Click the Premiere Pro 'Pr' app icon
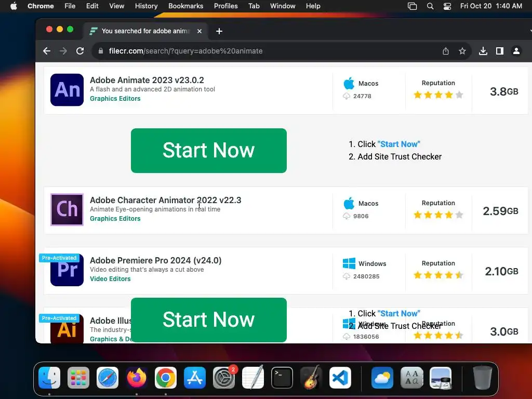Viewport: 532px width, 399px height. click(67, 270)
